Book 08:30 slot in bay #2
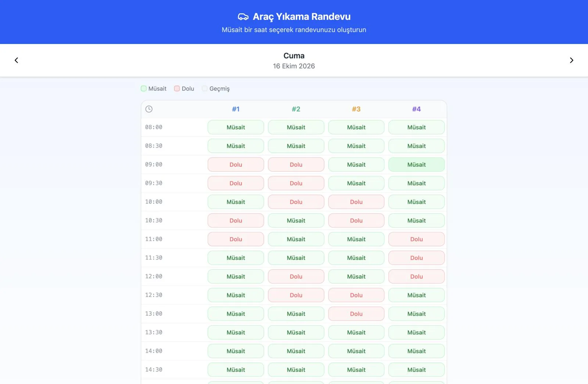Screen dimensions: 588x384 296,146
